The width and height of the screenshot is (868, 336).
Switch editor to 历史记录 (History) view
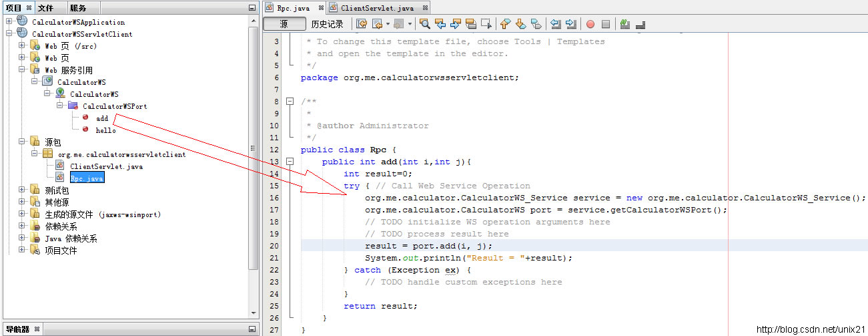327,24
